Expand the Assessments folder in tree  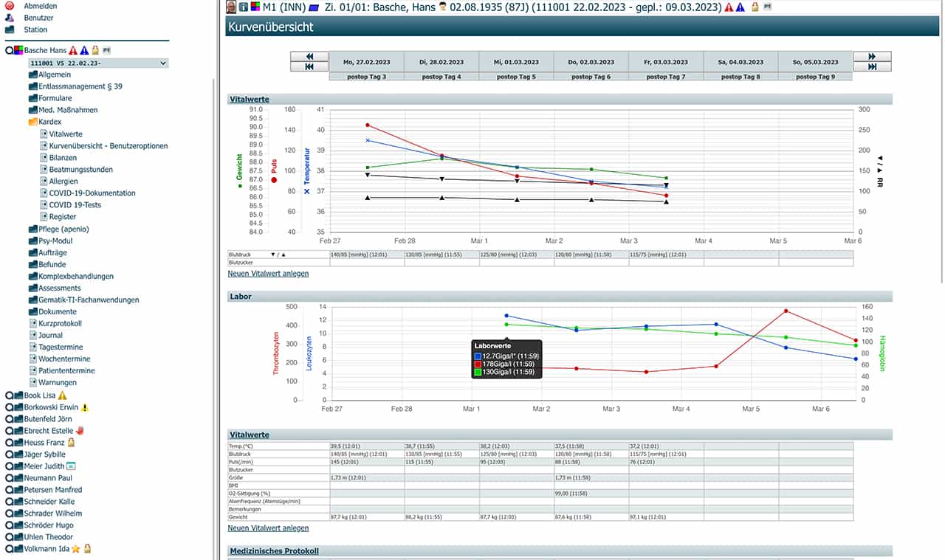pos(32,288)
